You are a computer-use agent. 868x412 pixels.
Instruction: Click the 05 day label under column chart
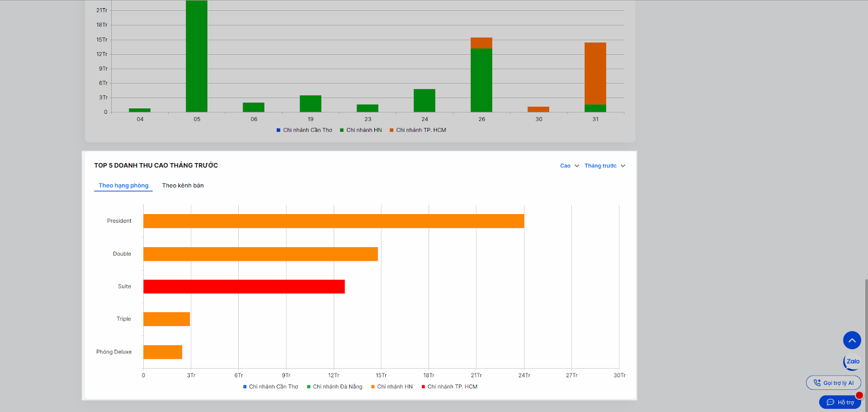coord(197,119)
